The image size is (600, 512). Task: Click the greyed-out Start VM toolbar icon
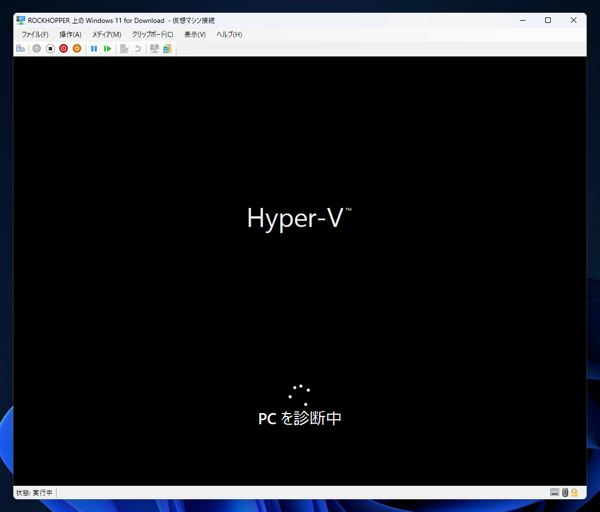click(x=36, y=49)
